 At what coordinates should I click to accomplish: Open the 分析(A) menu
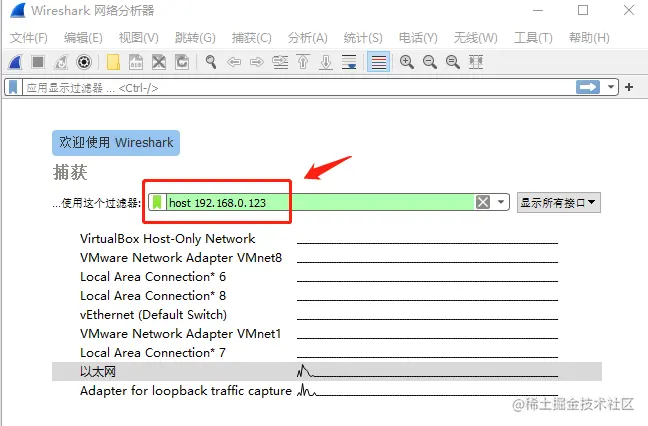click(307, 38)
